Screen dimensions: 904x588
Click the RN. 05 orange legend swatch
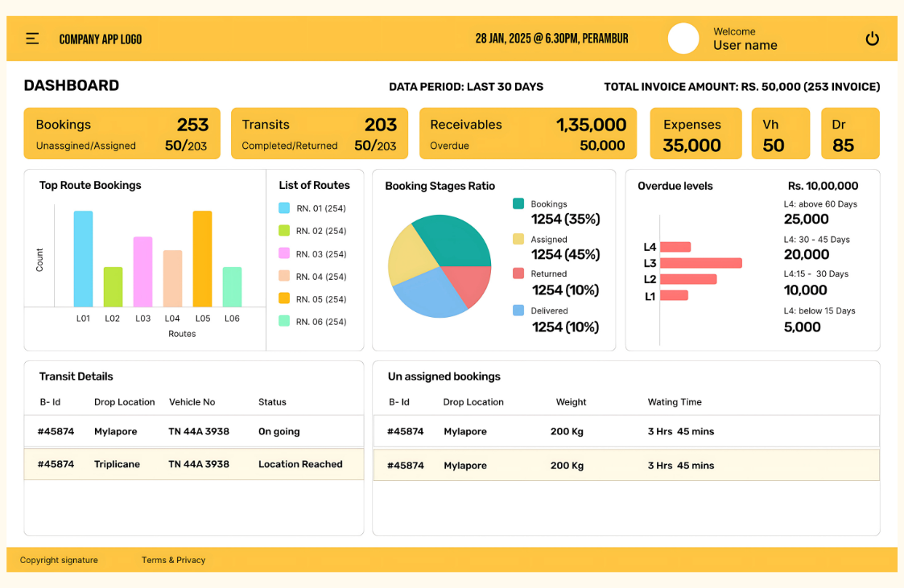pos(284,298)
